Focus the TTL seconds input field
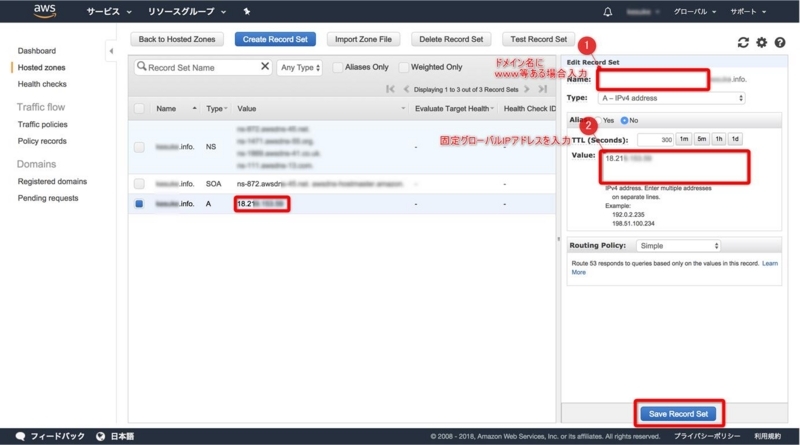 tap(655, 139)
